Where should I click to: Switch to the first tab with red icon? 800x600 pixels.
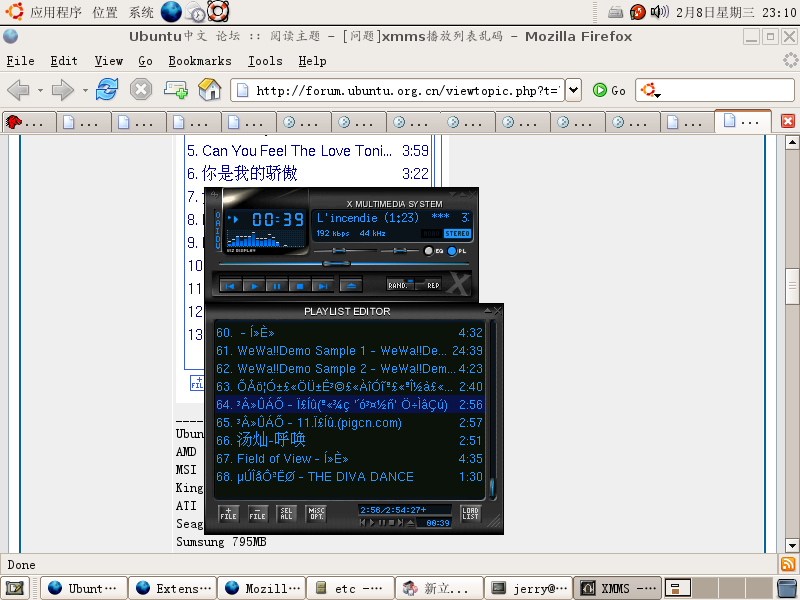(29, 122)
